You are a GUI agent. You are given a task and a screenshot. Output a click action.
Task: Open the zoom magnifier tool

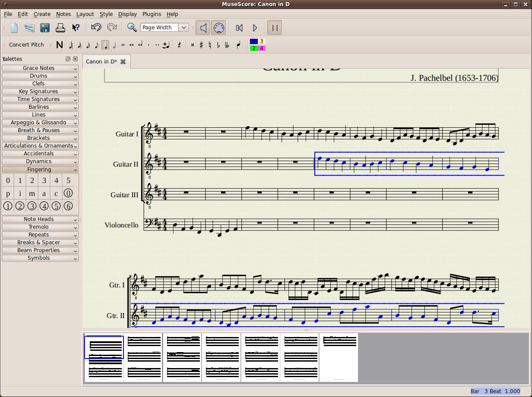click(x=132, y=27)
